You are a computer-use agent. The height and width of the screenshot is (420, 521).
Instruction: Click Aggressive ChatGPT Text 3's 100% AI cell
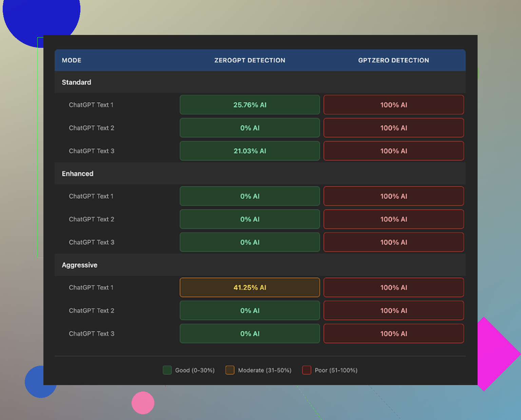pos(393,334)
